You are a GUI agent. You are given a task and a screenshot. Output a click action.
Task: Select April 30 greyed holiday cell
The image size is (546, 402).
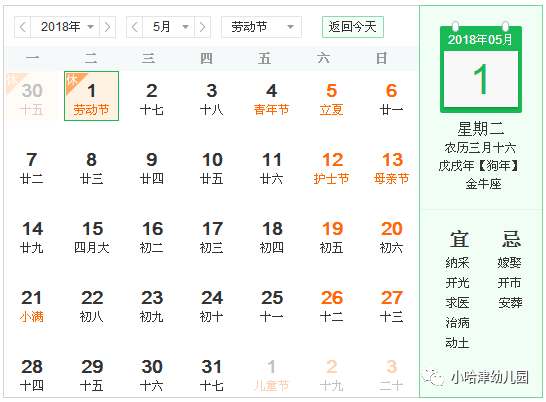click(x=32, y=96)
